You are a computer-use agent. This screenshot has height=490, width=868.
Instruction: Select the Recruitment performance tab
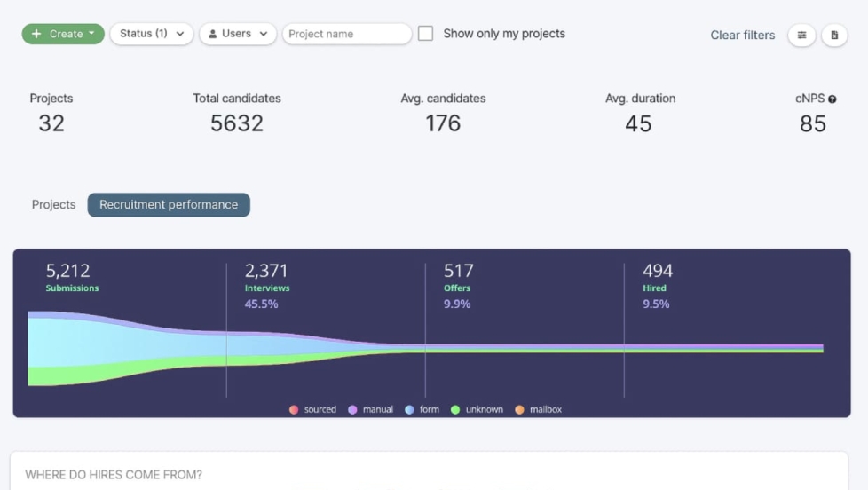point(169,204)
